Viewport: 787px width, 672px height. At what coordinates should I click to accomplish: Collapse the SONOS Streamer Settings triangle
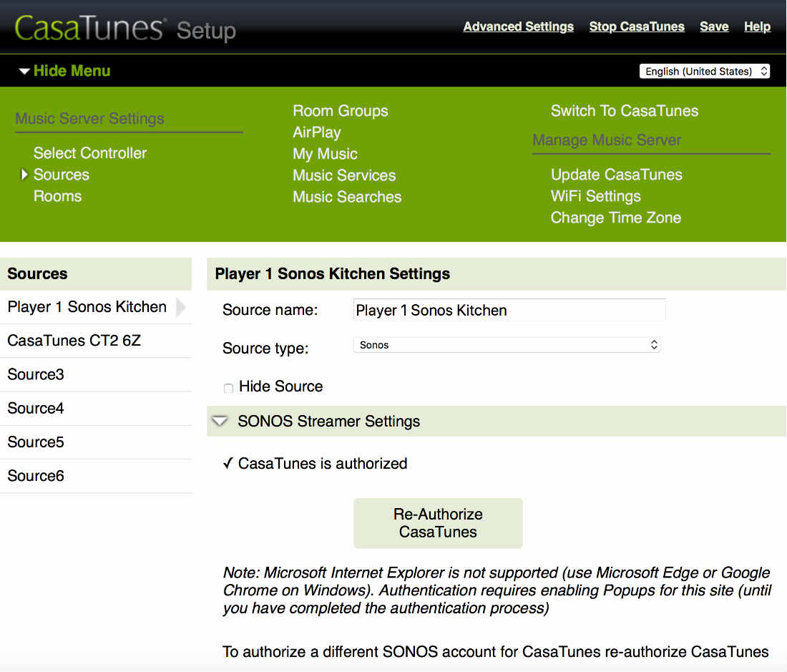220,421
